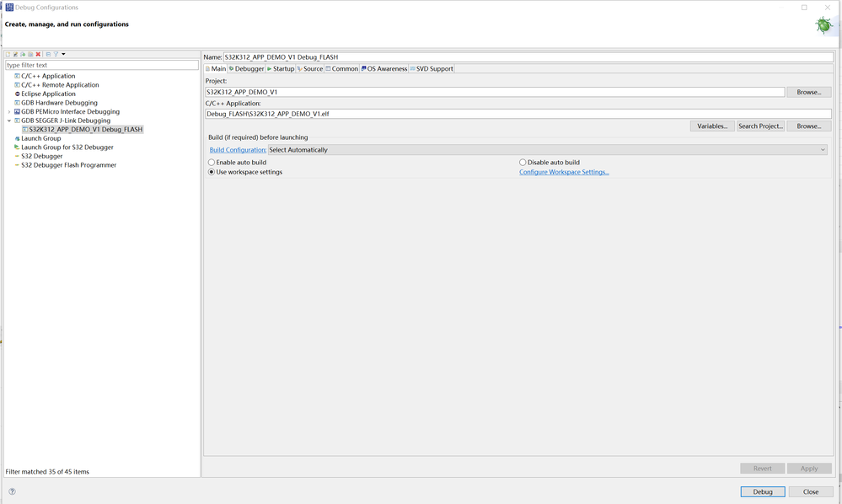Switch to the OS Awareness tab
842x504 pixels.
click(x=384, y=69)
